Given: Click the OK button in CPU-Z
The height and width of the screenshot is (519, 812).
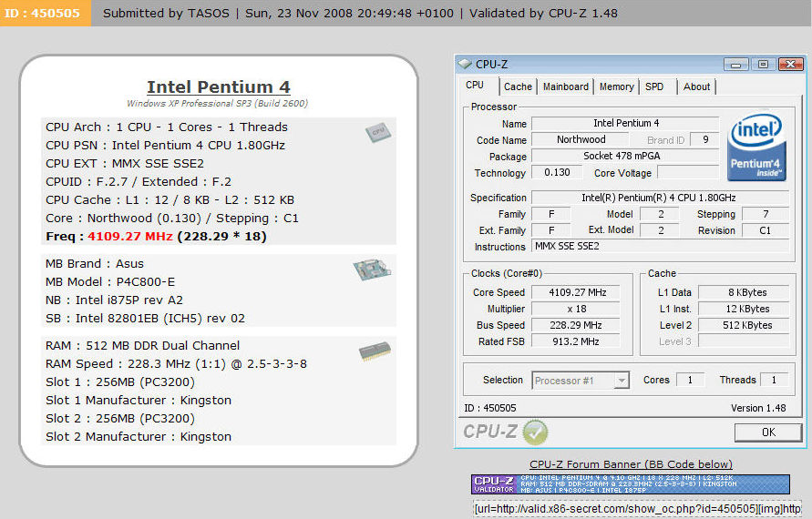Looking at the screenshot, I should tap(768, 432).
